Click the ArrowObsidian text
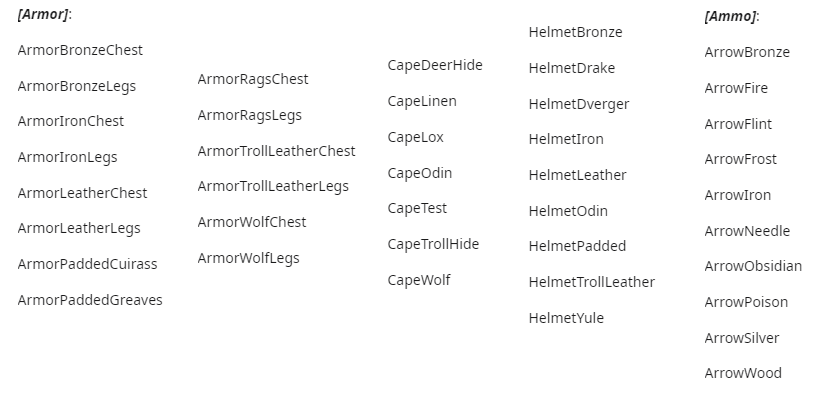This screenshot has width=817, height=398. 753,266
